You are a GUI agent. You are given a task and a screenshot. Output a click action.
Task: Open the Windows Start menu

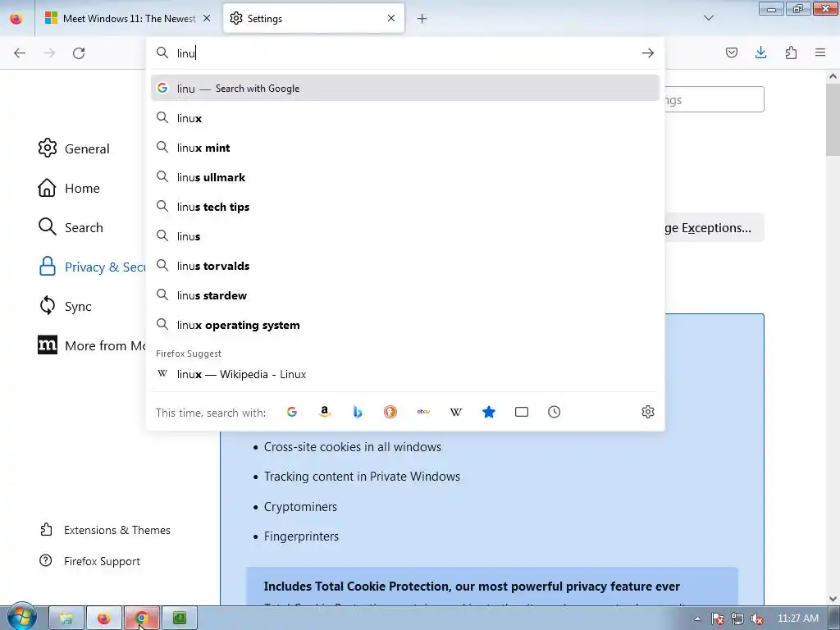pyautogui.click(x=21, y=617)
